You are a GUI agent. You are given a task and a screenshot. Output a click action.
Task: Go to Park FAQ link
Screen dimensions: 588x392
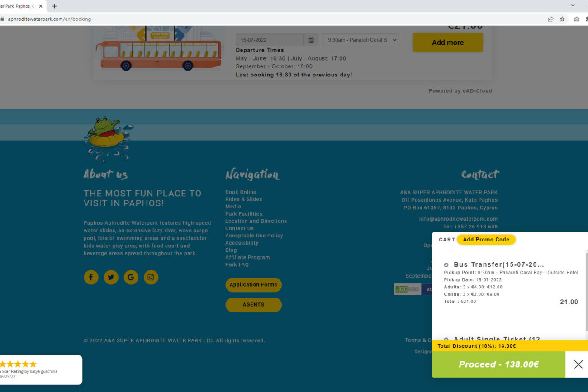(237, 264)
